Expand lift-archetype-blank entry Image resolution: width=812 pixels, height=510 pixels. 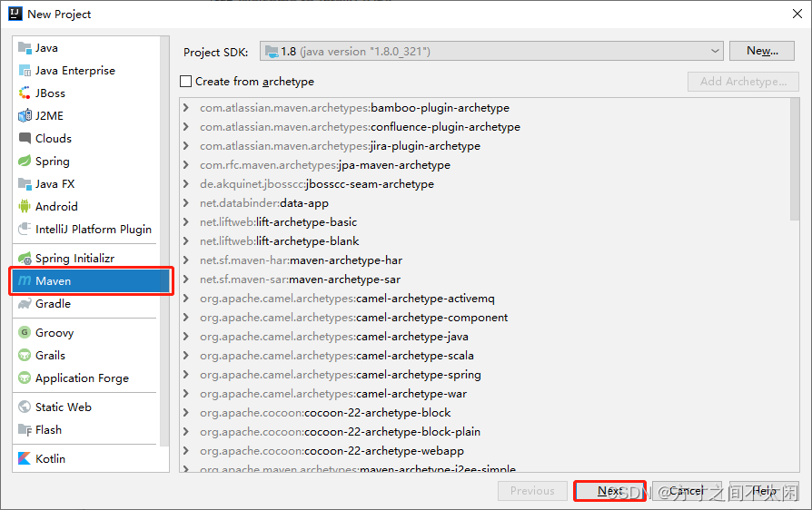pos(186,241)
